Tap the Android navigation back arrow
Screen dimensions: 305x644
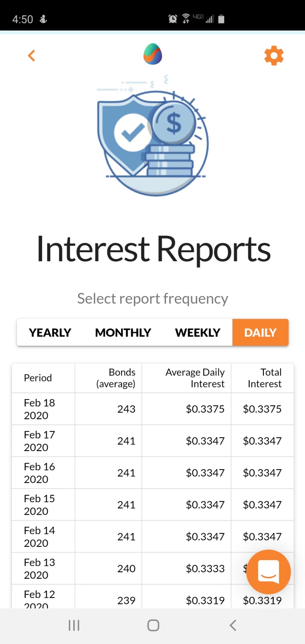pos(232,626)
